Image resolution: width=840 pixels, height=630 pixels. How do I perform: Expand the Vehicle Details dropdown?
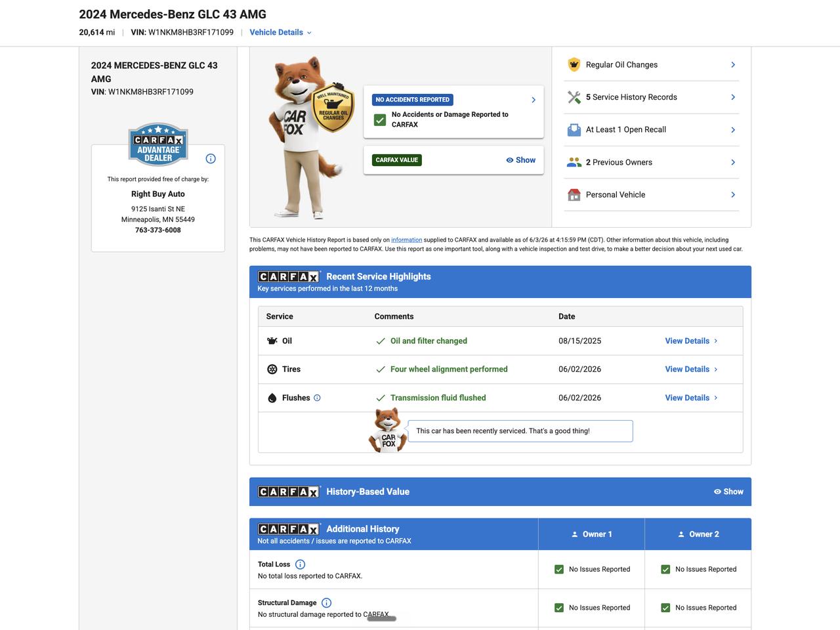tap(281, 32)
